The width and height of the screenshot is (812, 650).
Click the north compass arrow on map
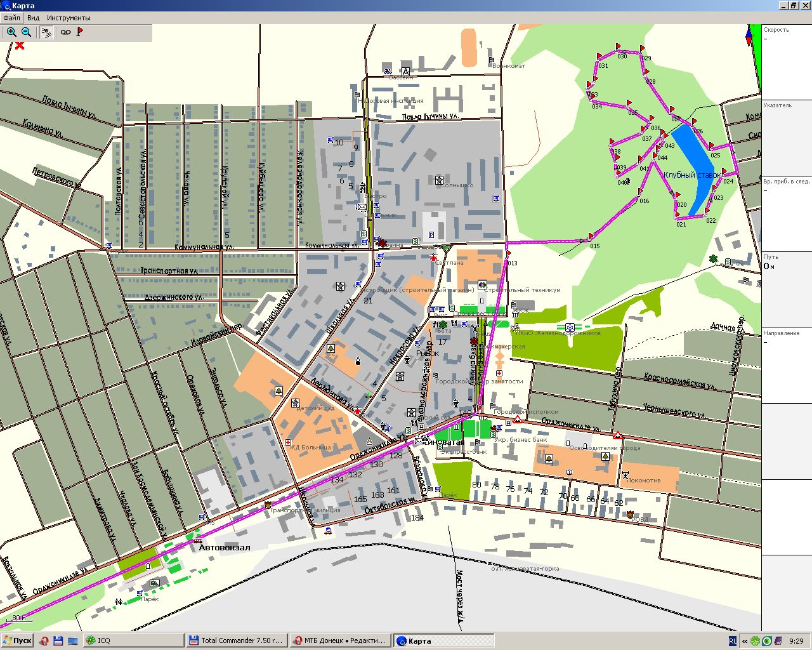tap(749, 34)
